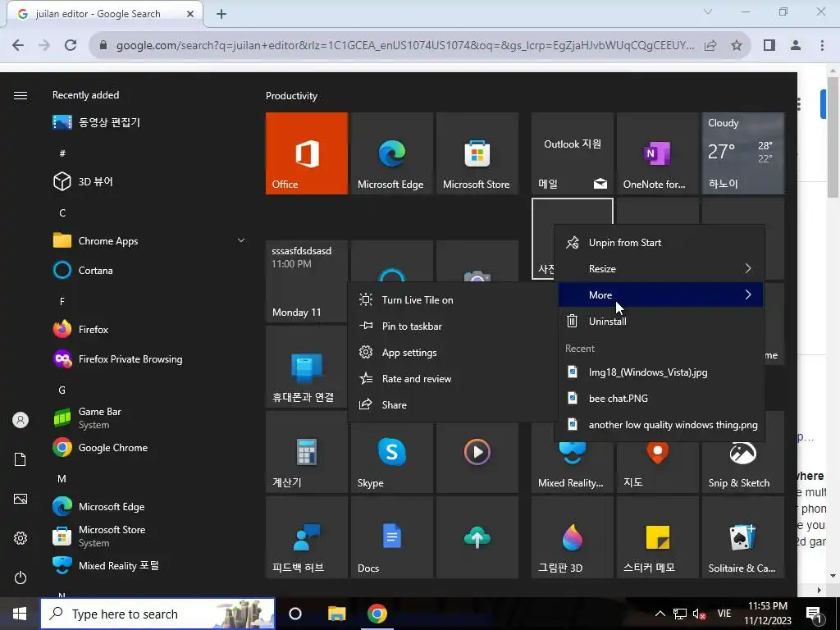Expand the Start menu hamburger button

(x=21, y=95)
